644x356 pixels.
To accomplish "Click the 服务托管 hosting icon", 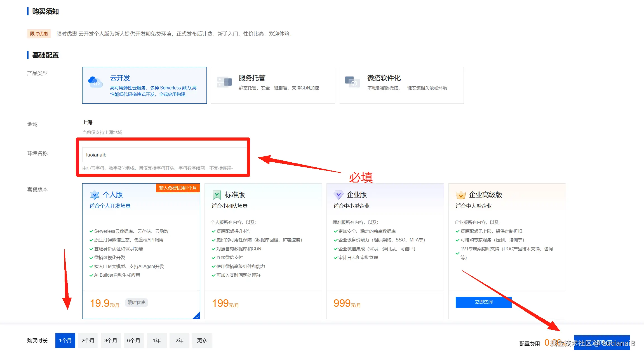I will [224, 82].
